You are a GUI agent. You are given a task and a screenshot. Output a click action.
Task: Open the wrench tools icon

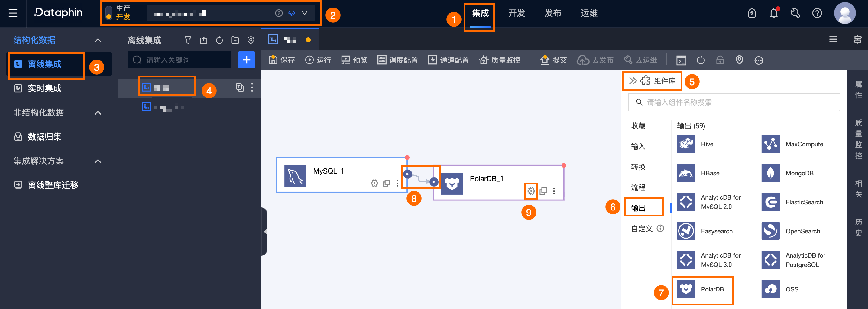point(795,13)
